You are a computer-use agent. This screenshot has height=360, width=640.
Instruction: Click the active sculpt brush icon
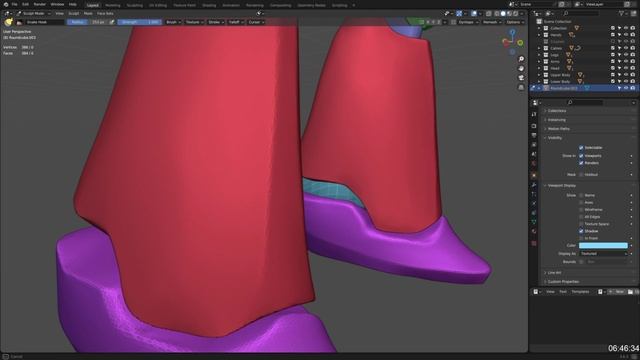[8, 22]
